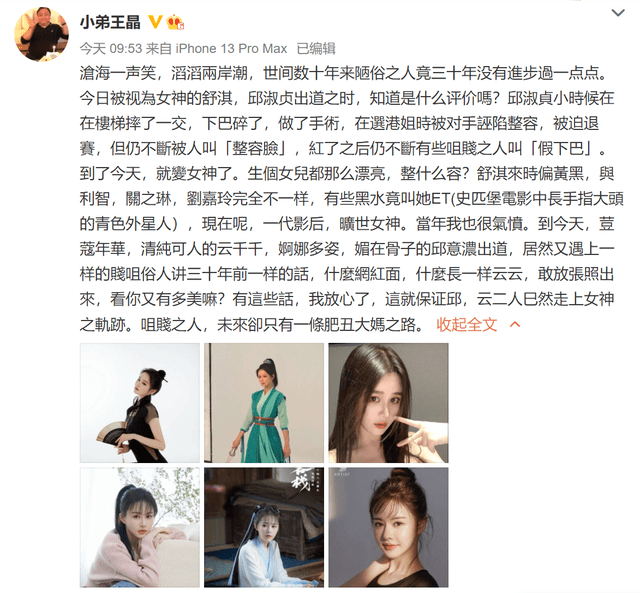
Task: Click the 今天 09:53 timestamp
Action: (x=111, y=49)
